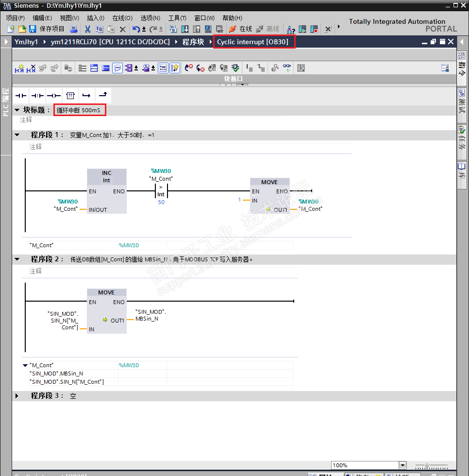Open the PLC 编程 side tab

[5, 102]
